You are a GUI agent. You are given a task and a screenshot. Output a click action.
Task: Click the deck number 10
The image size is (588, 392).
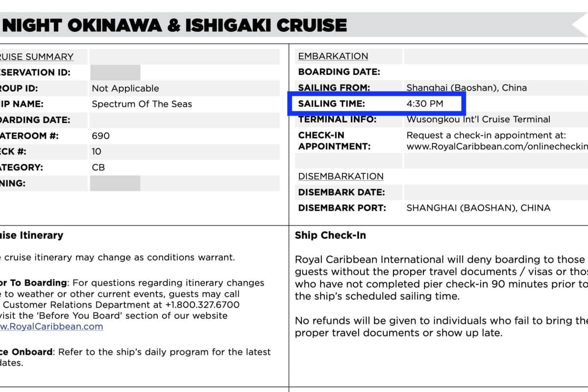coord(96,151)
